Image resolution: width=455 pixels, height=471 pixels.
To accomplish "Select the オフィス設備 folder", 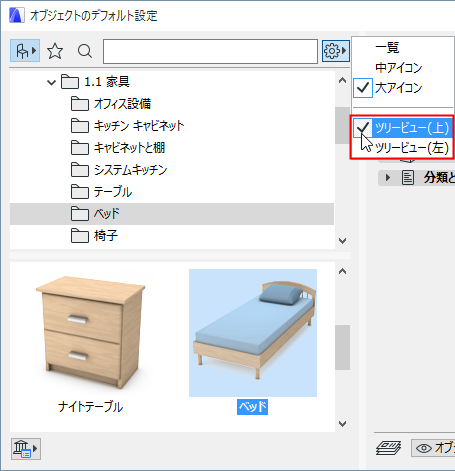I will (111, 104).
